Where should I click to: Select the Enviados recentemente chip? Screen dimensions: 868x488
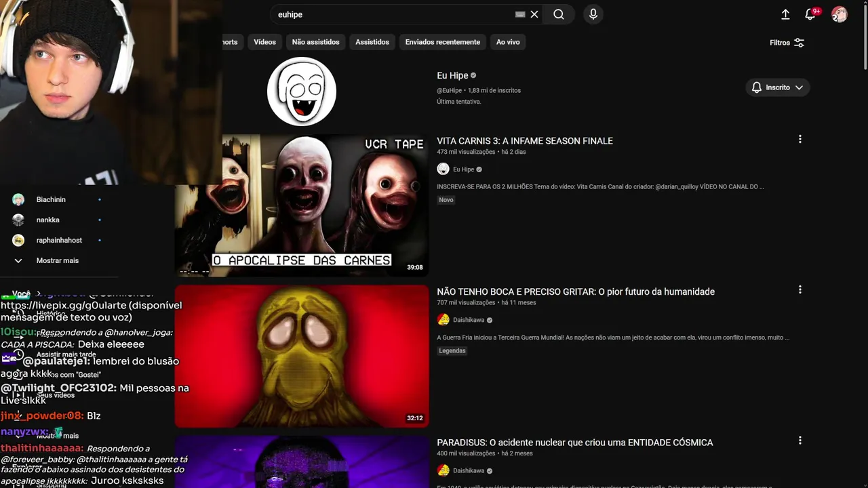(x=442, y=42)
